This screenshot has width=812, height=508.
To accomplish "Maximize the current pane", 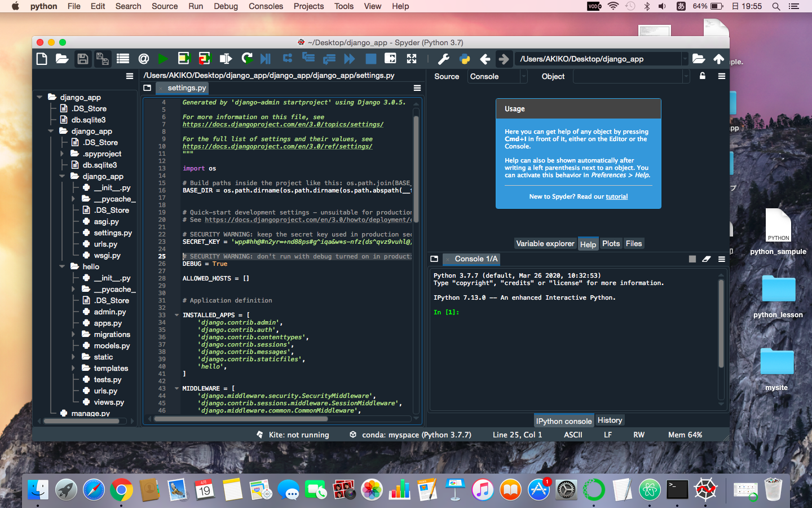I will [389, 58].
